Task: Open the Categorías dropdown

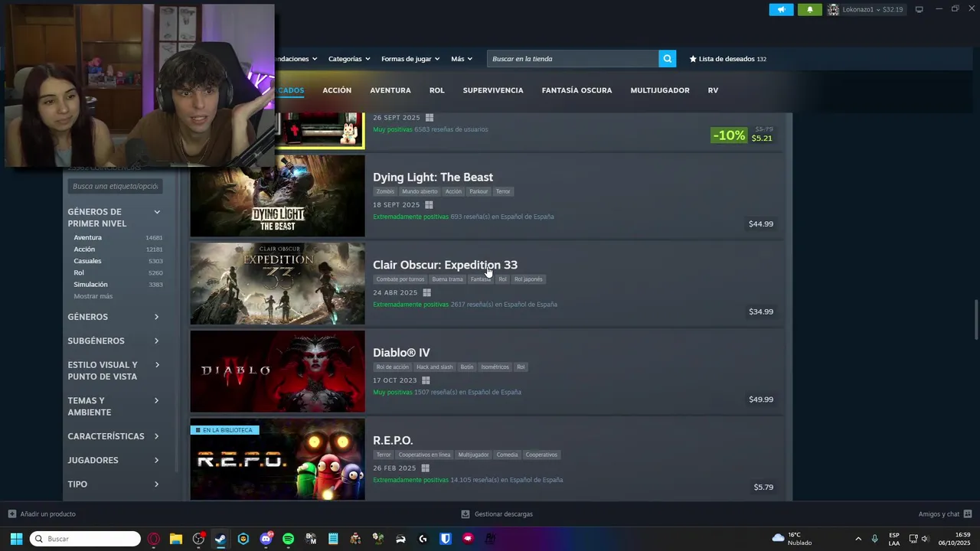Action: click(349, 59)
